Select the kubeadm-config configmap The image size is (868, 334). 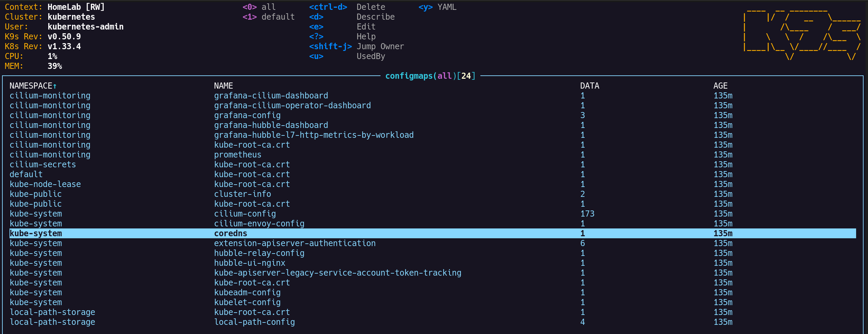pos(432,293)
